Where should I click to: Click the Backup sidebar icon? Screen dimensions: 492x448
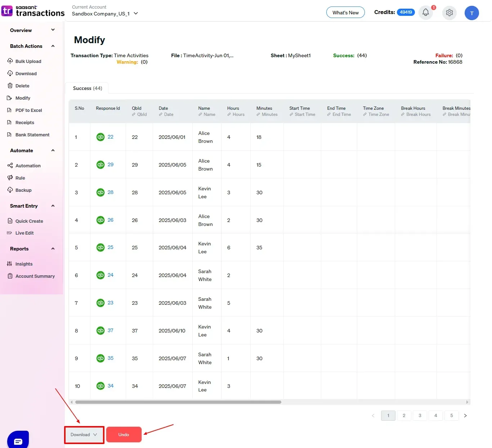10,190
